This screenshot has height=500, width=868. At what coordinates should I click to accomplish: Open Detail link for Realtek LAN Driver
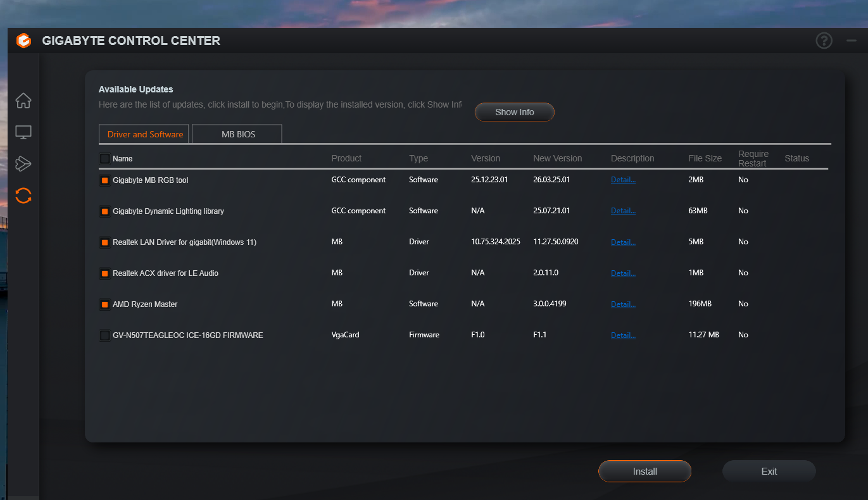pos(623,242)
